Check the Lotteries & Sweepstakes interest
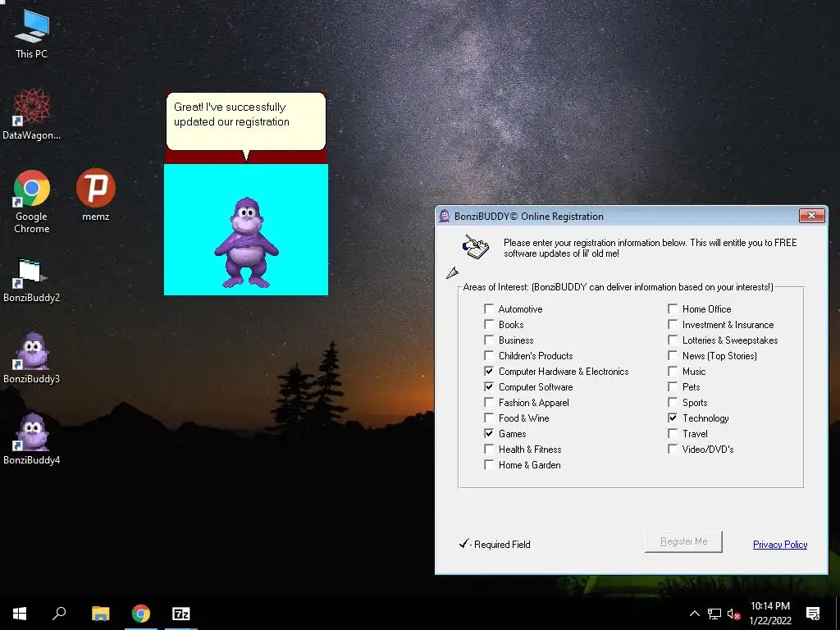 click(x=673, y=340)
